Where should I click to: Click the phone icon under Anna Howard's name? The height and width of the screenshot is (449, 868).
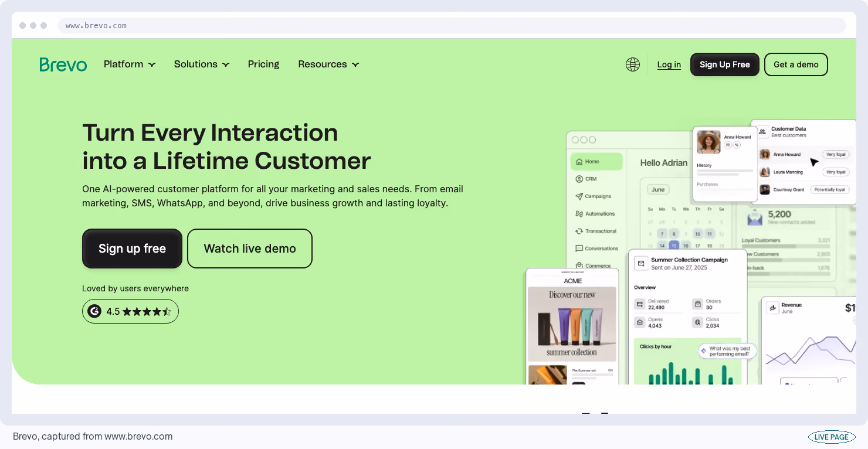(737, 145)
